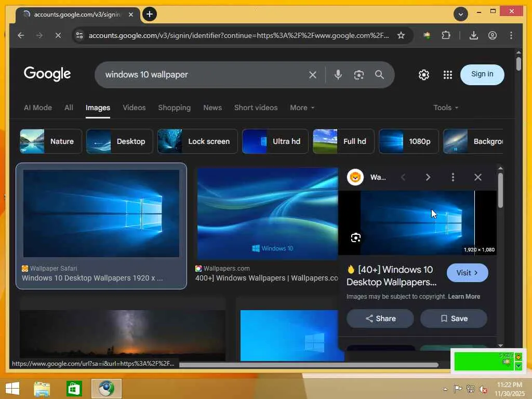Click Wallpaper Safari site avatar in preview
Viewport: 532px width, 399px height.
355,177
